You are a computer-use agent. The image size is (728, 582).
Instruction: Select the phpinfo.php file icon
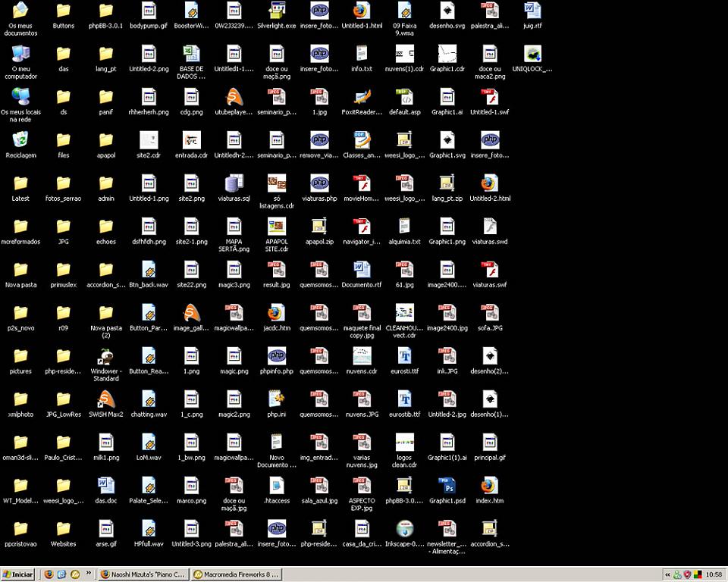[x=277, y=356]
